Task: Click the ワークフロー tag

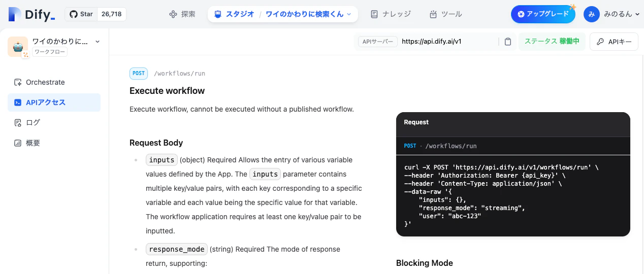Action: coord(50,52)
